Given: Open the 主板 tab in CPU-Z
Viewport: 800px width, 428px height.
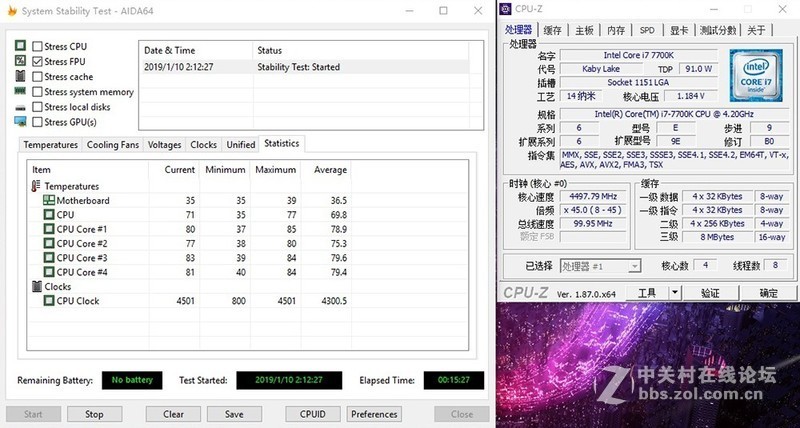Looking at the screenshot, I should tap(584, 30).
